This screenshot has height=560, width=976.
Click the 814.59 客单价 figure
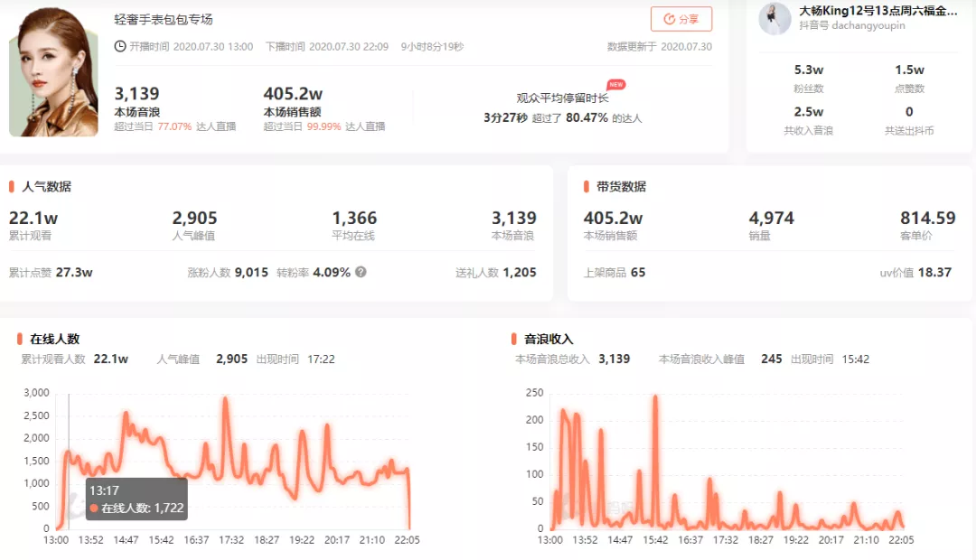point(927,219)
